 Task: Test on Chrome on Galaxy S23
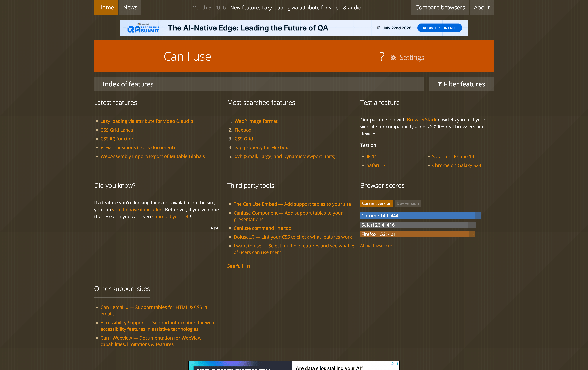tap(456, 165)
